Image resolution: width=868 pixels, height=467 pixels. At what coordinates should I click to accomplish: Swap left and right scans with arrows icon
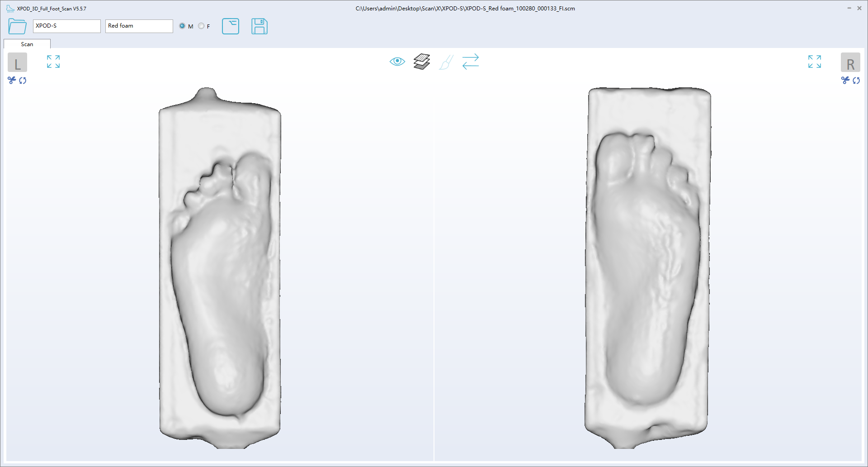[471, 62]
